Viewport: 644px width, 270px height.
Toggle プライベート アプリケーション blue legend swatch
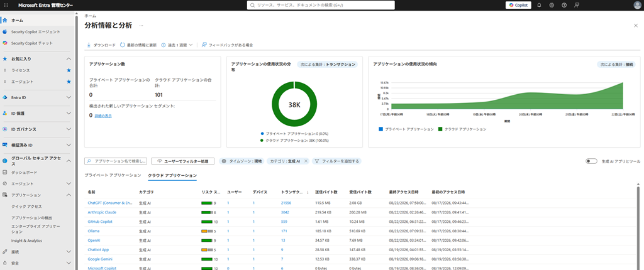[380, 129]
